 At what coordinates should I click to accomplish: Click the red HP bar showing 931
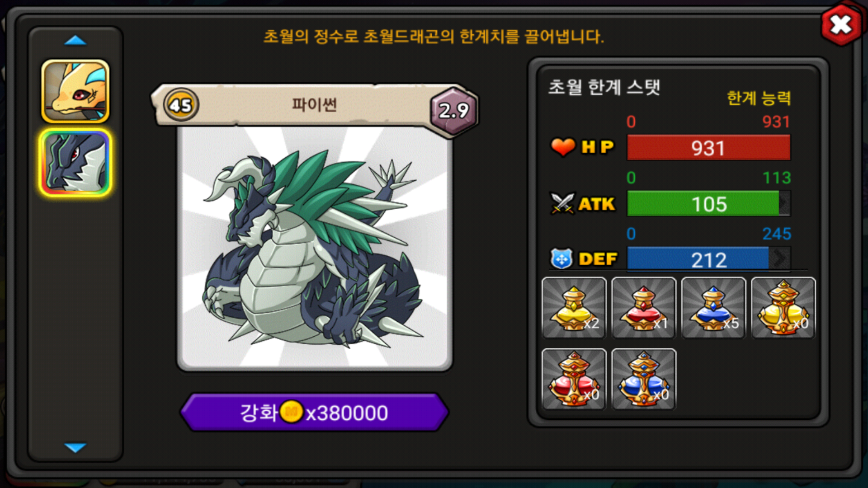(709, 148)
